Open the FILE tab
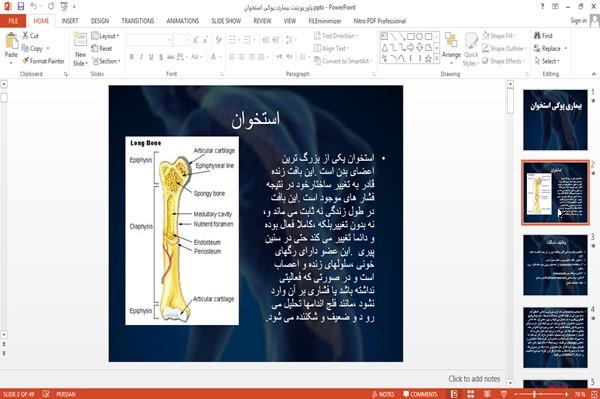Image resolution: width=600 pixels, height=399 pixels. pyautogui.click(x=13, y=21)
